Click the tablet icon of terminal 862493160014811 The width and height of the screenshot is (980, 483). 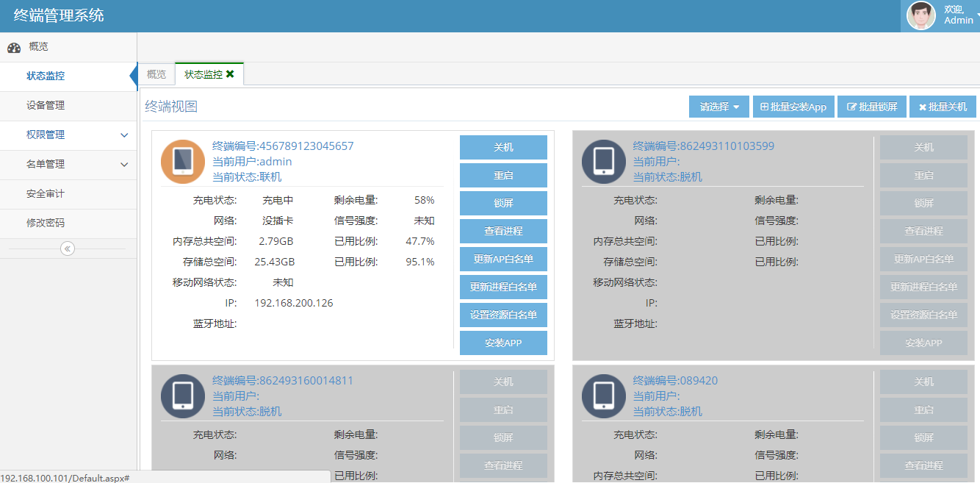[x=182, y=396]
